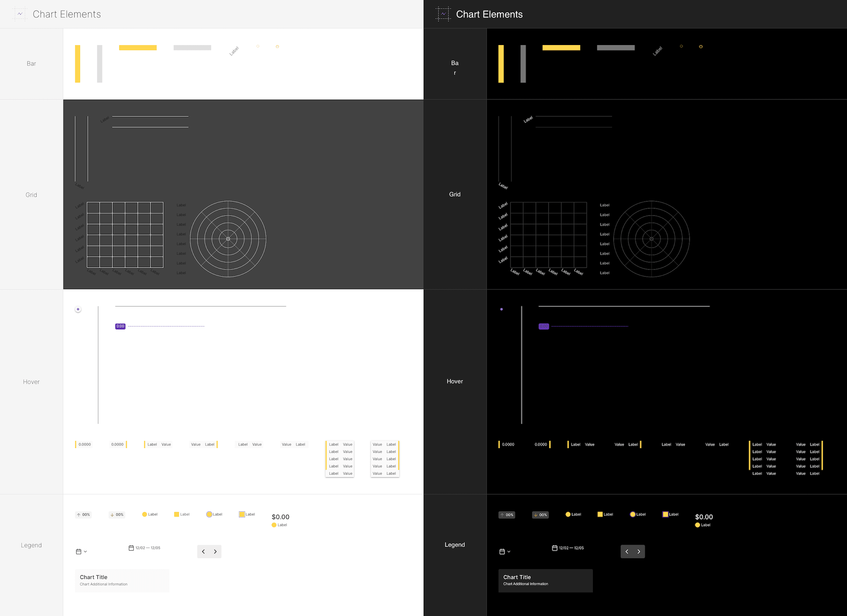Click first 0.0000 tooltip with left yellow marker, dark theme
The height and width of the screenshot is (616, 847).
[x=507, y=444]
